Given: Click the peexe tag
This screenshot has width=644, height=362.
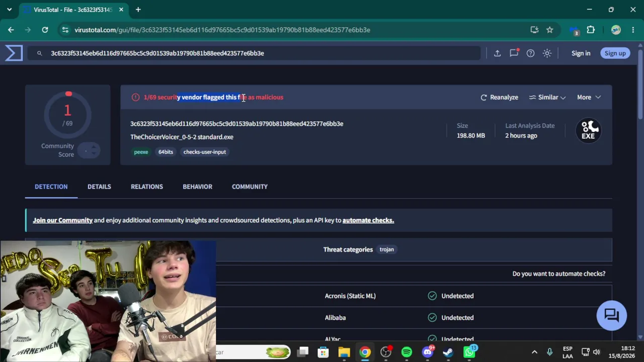Looking at the screenshot, I should (x=141, y=152).
